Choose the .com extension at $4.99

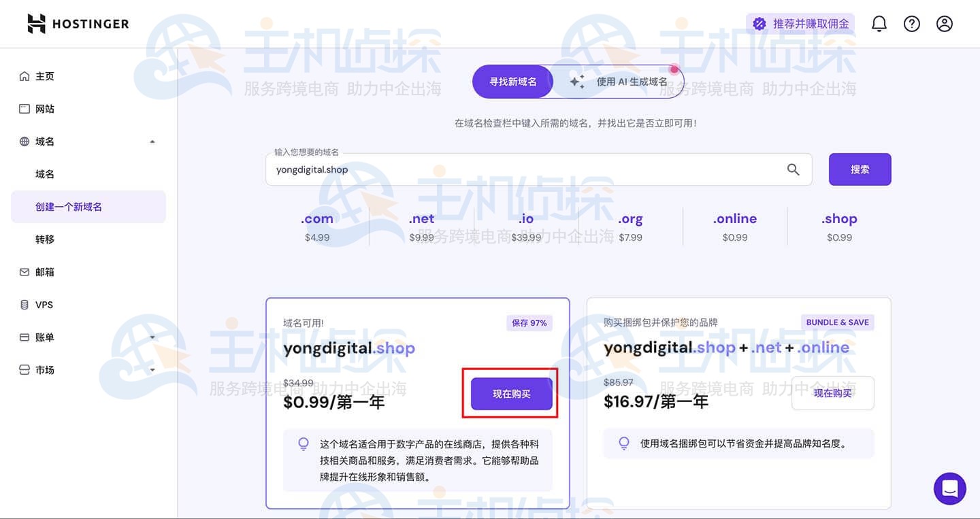[x=317, y=227]
